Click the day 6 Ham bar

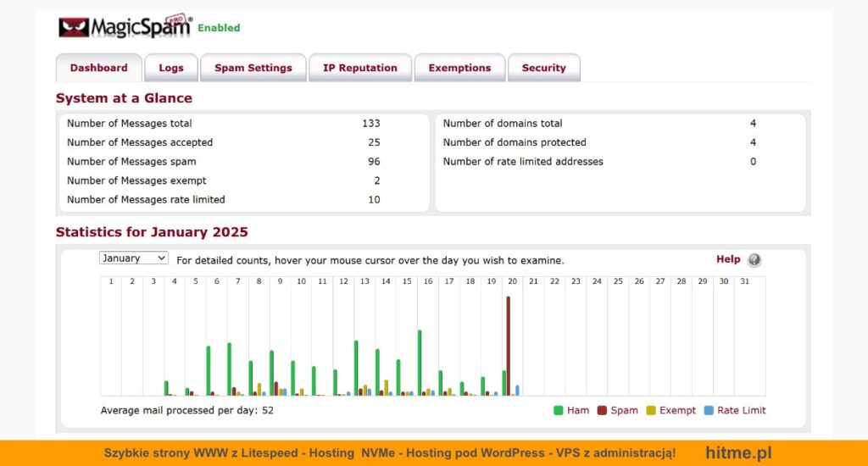click(209, 371)
